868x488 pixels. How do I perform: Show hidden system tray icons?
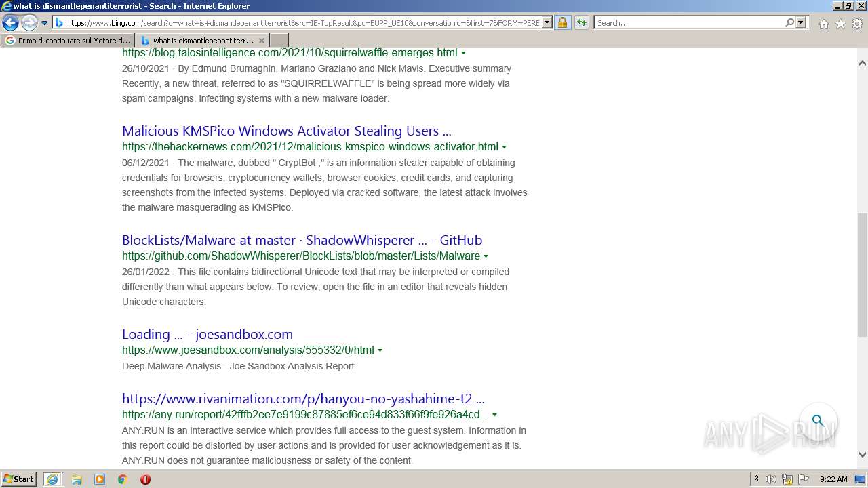click(756, 479)
